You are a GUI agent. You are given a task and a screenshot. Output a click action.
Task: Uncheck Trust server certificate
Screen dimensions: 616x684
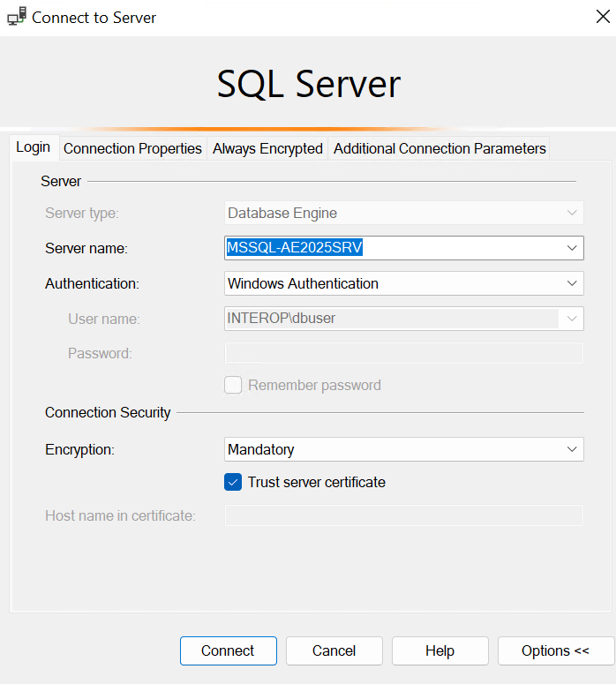click(x=233, y=482)
